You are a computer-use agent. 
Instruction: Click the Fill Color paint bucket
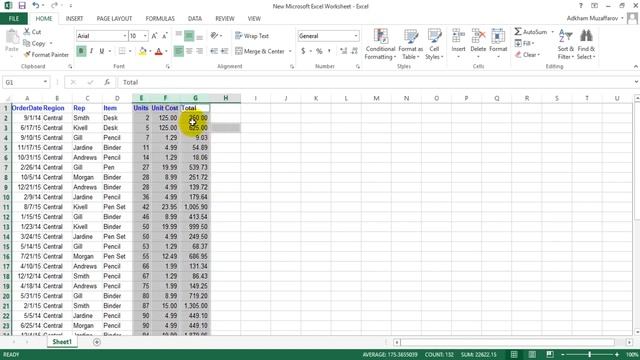coord(142,51)
